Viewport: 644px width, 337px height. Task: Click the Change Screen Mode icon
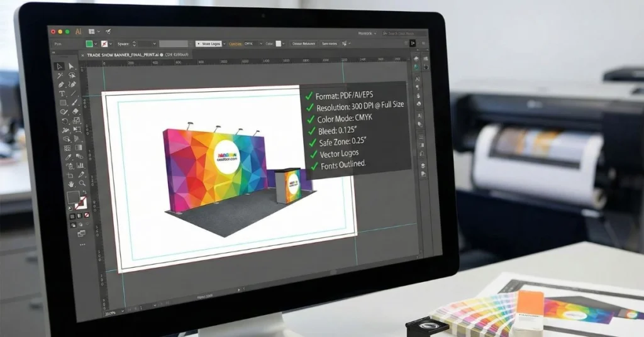pyautogui.click(x=81, y=233)
